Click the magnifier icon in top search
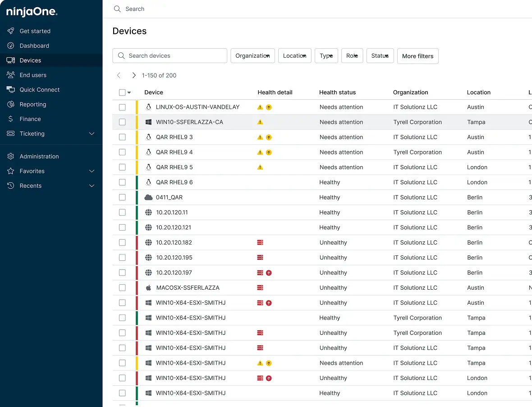532x407 pixels. click(117, 9)
